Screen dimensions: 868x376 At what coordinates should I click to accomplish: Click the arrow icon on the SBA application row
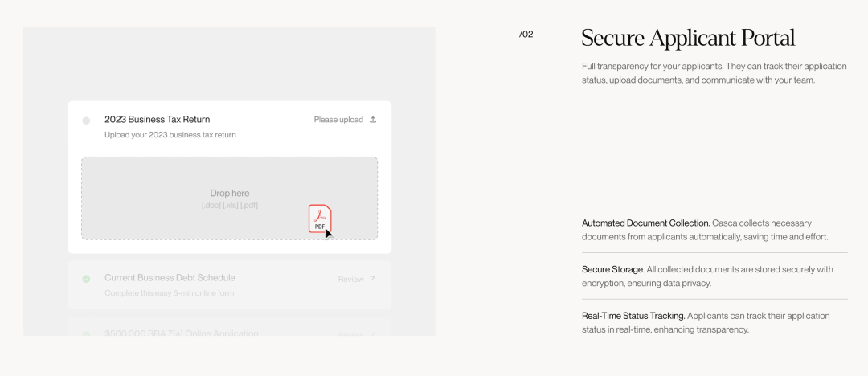tap(373, 334)
